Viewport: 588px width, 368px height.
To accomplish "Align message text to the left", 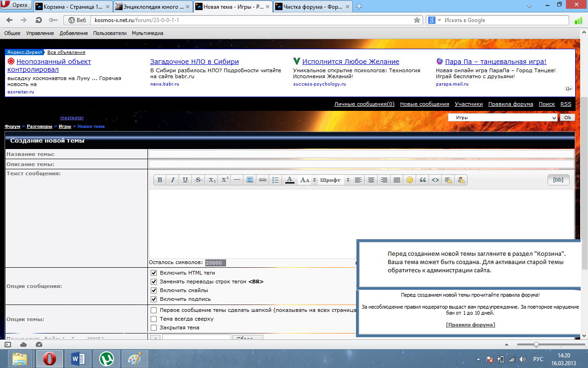I will pyautogui.click(x=358, y=180).
